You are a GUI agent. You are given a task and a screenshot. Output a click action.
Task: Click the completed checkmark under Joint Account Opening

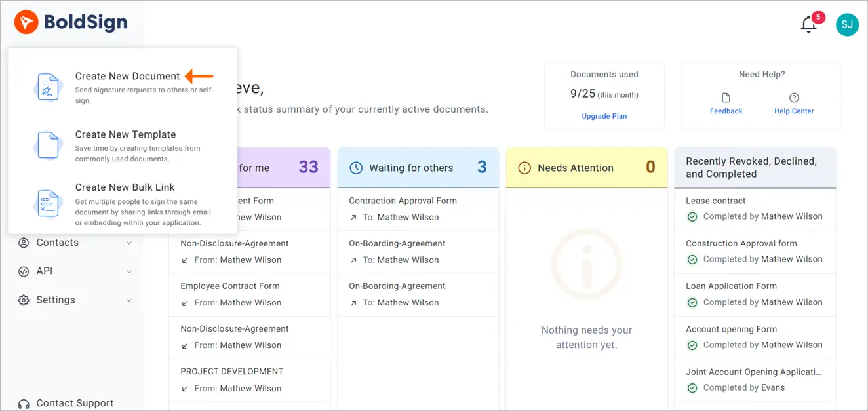point(692,388)
